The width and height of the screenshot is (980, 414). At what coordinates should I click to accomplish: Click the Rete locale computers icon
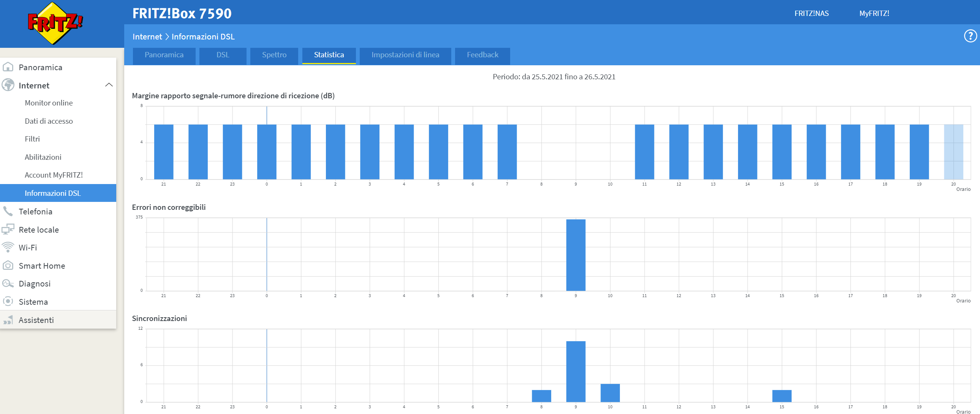tap(8, 229)
